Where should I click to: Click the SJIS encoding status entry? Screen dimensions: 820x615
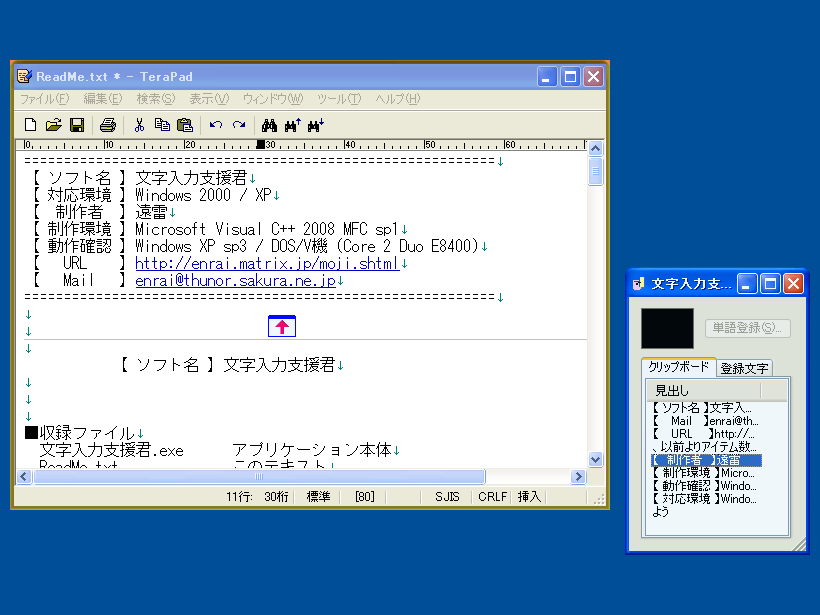pos(447,496)
